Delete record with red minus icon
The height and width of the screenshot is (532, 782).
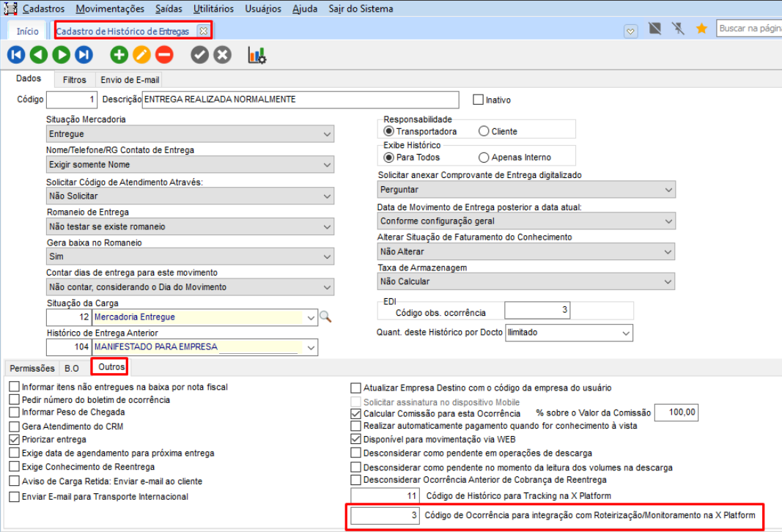click(x=164, y=55)
